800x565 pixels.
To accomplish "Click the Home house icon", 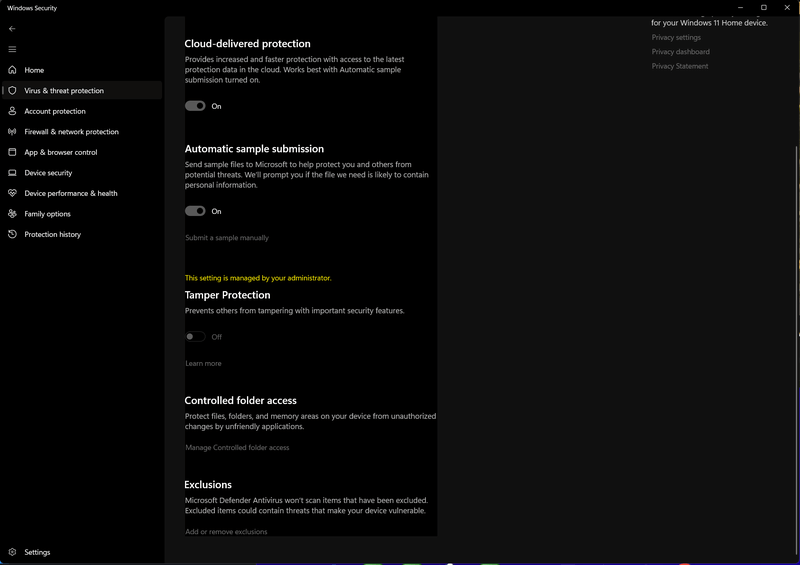I will click(12, 70).
